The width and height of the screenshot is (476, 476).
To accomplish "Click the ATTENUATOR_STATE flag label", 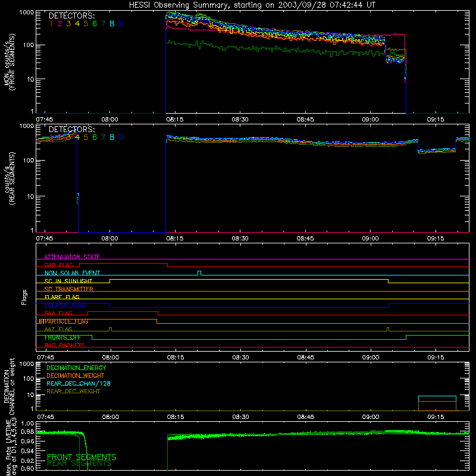I will 72,257.
